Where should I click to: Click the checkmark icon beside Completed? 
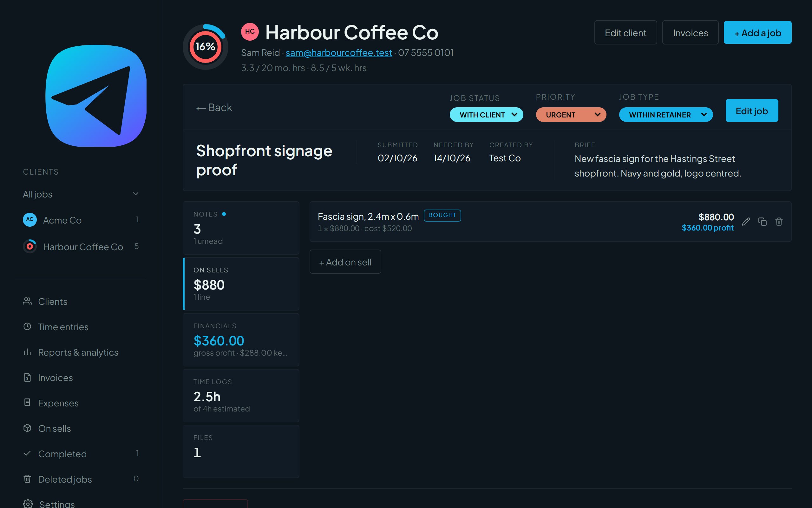pos(27,454)
